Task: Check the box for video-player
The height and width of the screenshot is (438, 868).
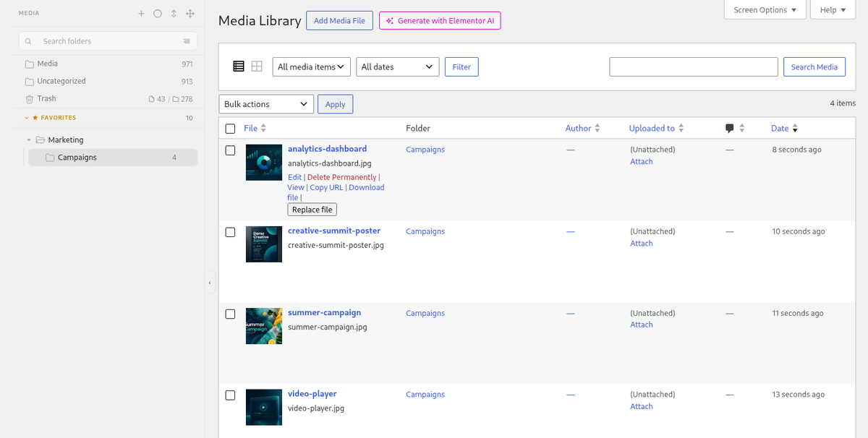Action: pos(230,395)
